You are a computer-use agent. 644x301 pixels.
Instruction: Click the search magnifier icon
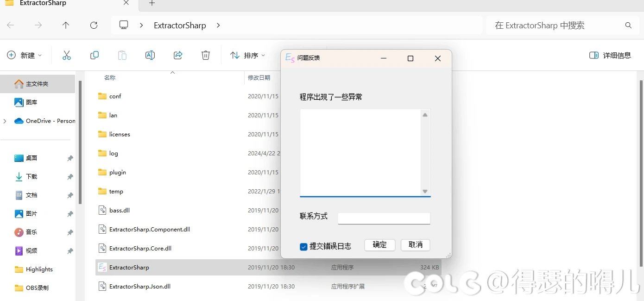pos(628,25)
